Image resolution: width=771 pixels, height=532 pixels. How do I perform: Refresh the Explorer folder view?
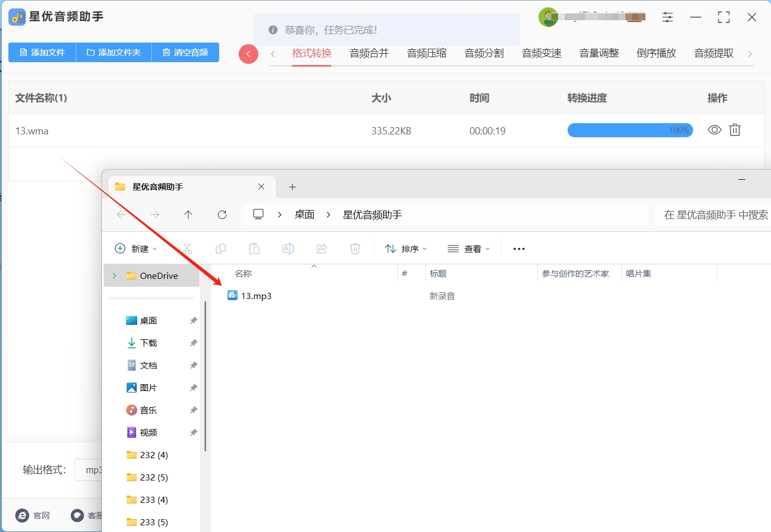click(222, 214)
